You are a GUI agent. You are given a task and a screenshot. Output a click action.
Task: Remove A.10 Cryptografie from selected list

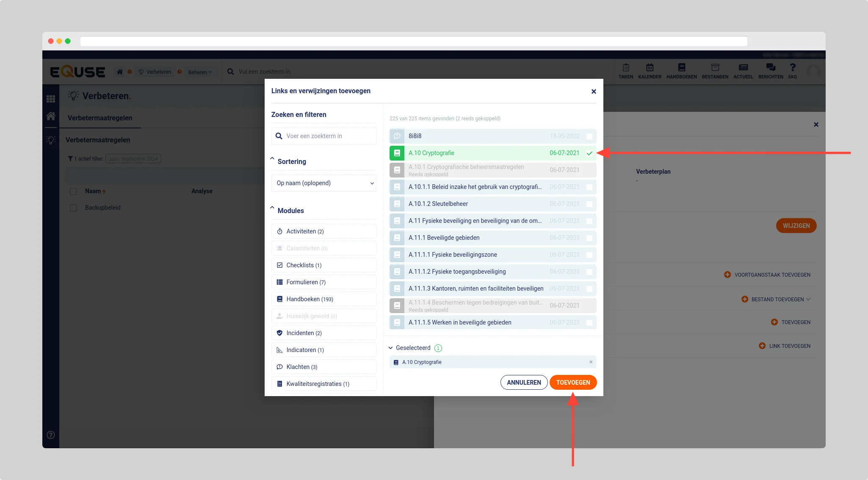point(591,362)
